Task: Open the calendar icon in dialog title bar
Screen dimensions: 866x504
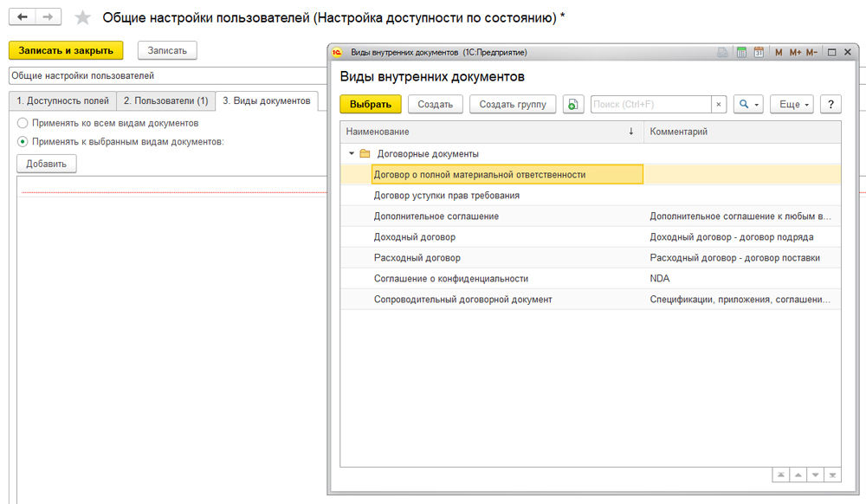Action: 759,53
